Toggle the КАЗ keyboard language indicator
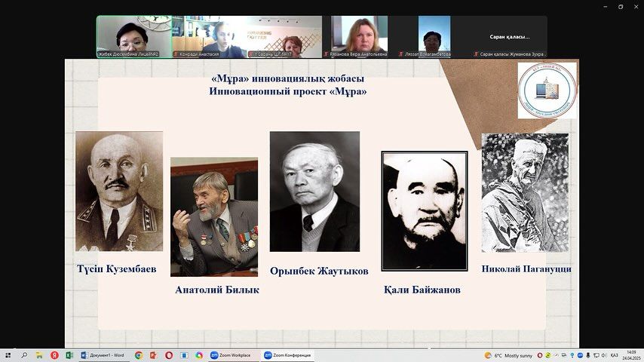 [x=614, y=355]
